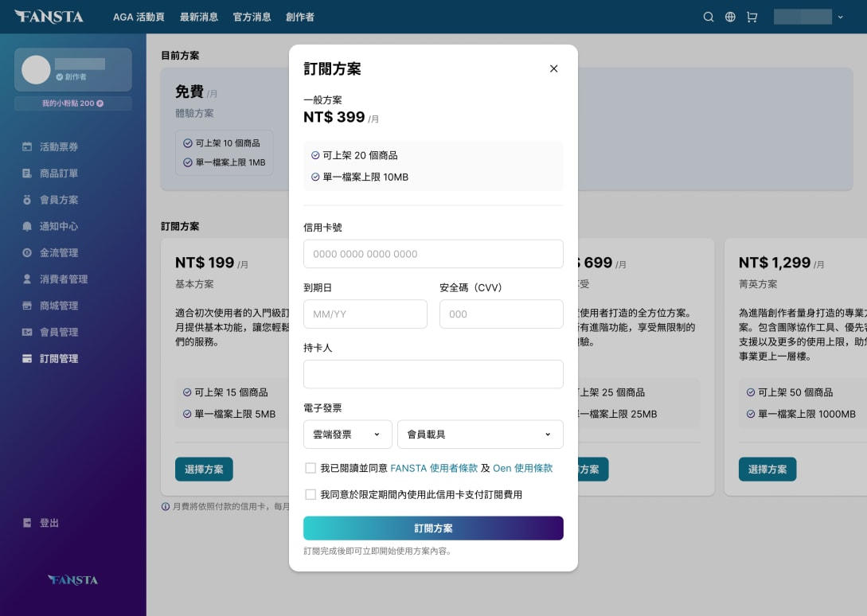The image size is (867, 616).
Task: Check the FANSTA 使用者條款 agreement checkbox
Action: coord(310,468)
